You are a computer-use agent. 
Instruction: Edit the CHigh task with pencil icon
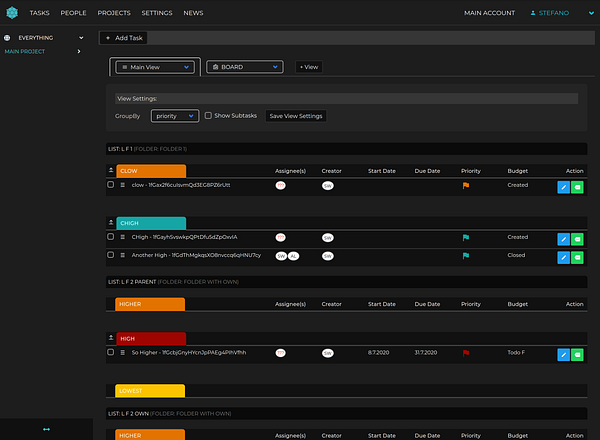coord(563,239)
